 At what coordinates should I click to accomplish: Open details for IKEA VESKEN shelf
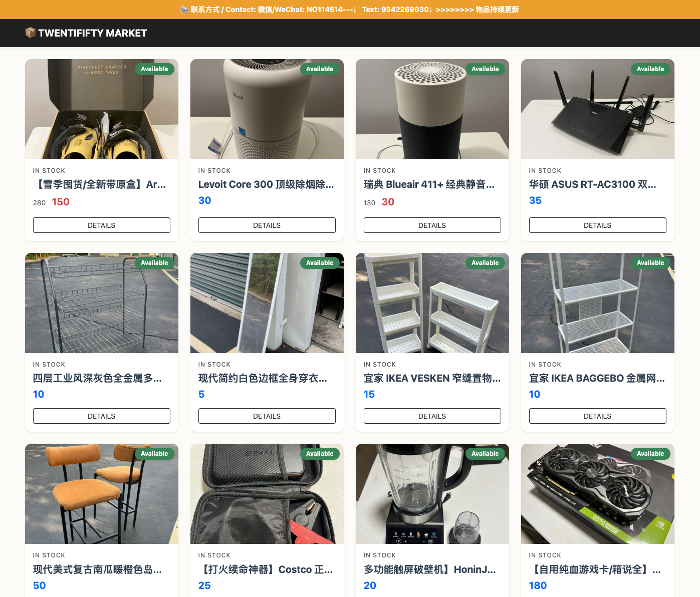pyautogui.click(x=432, y=416)
